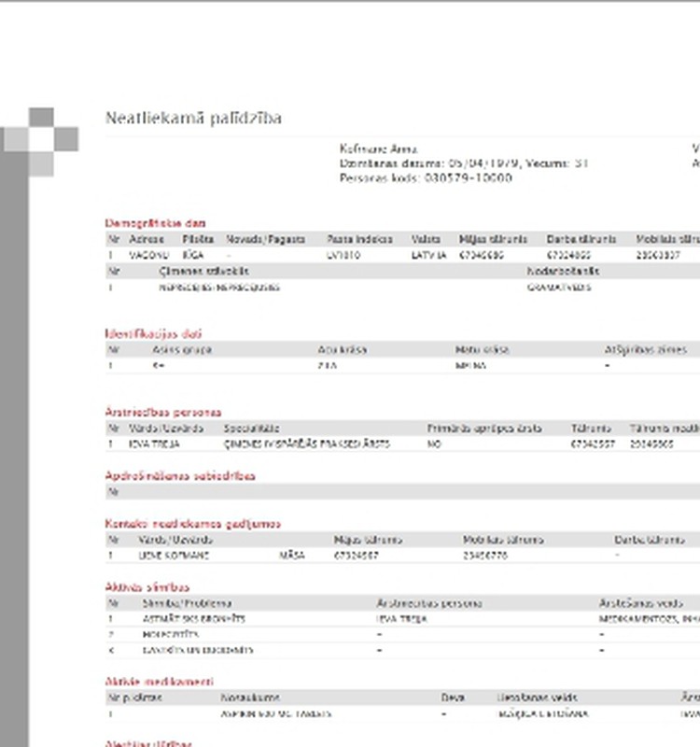
Task: Click the 'LV1010' postal code cell
Action: click(x=343, y=255)
